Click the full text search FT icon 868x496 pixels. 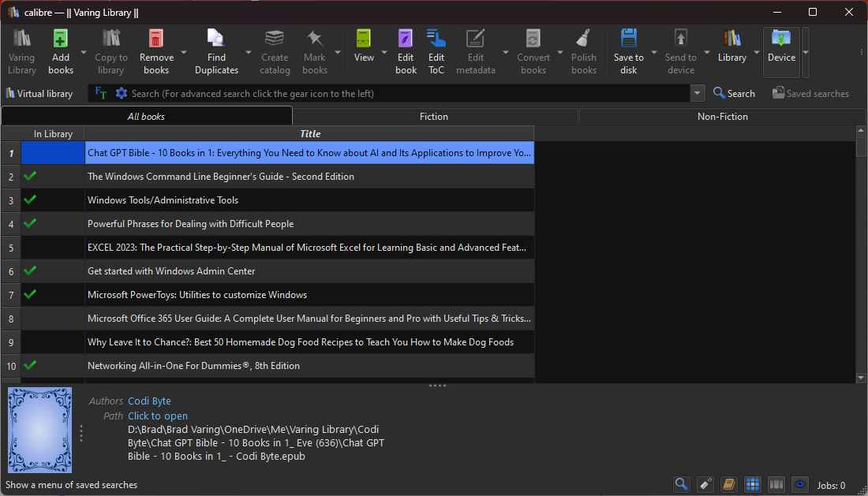[101, 93]
